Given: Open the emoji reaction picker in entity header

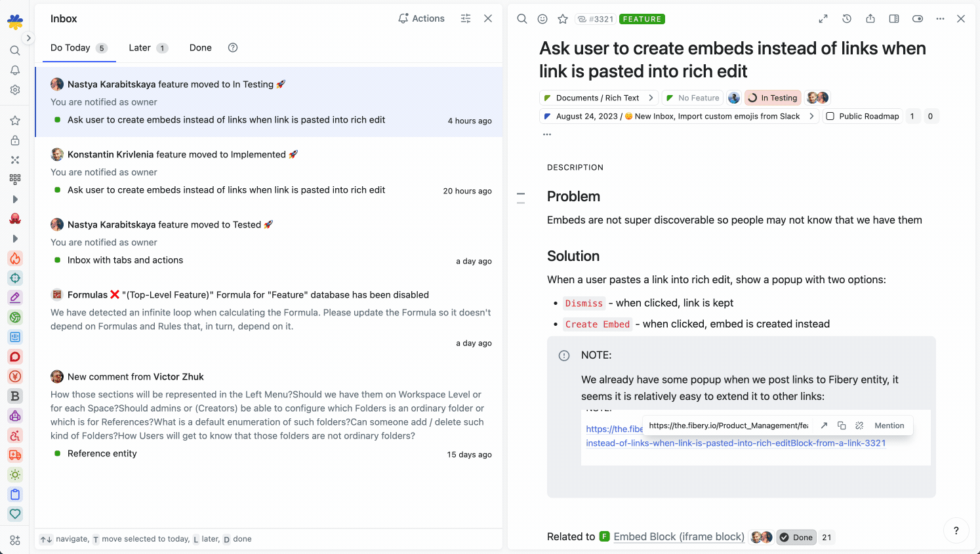Looking at the screenshot, I should 542,19.
